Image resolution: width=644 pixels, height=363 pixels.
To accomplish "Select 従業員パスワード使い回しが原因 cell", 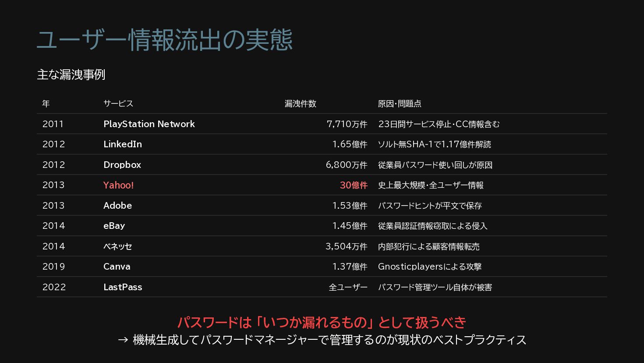I will pyautogui.click(x=435, y=165).
